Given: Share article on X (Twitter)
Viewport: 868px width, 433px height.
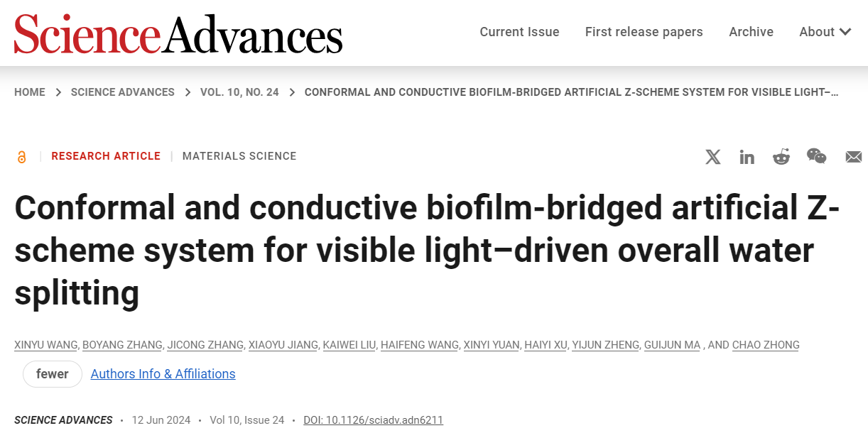Looking at the screenshot, I should click(712, 157).
